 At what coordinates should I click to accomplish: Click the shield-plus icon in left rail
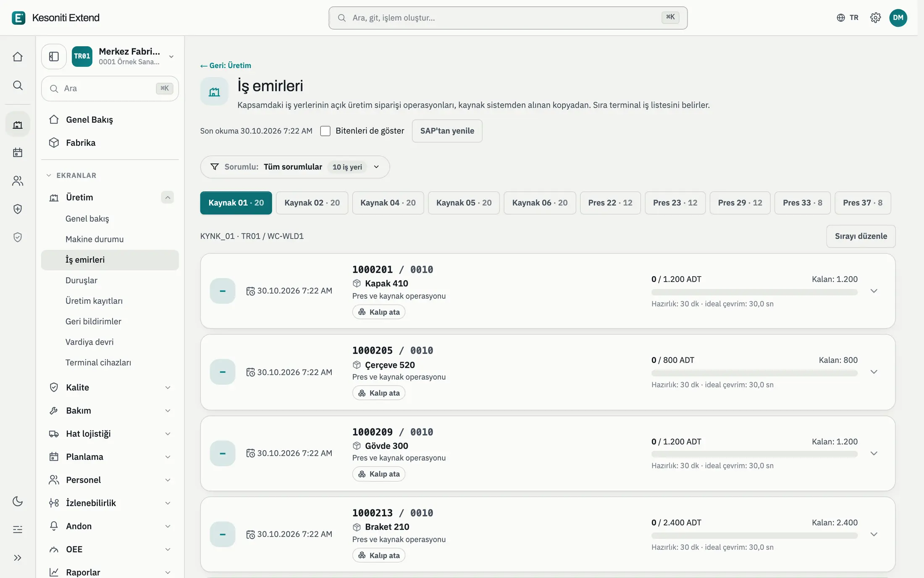[x=18, y=209]
